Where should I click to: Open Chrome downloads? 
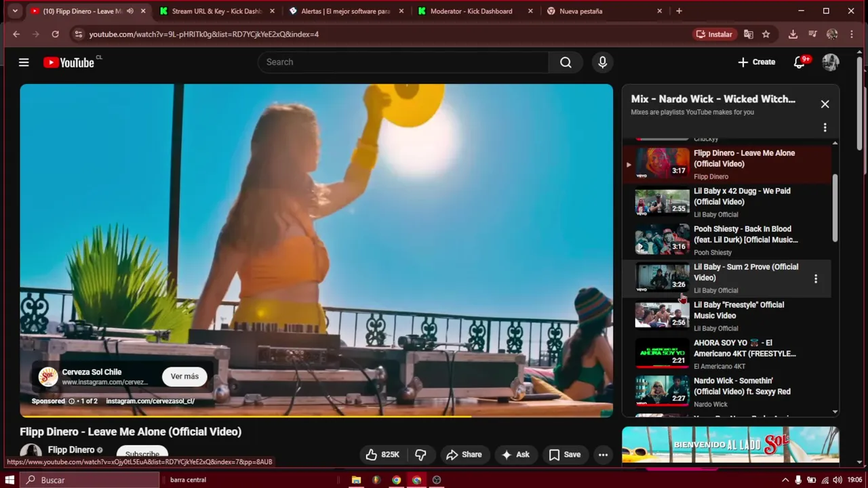[793, 35]
